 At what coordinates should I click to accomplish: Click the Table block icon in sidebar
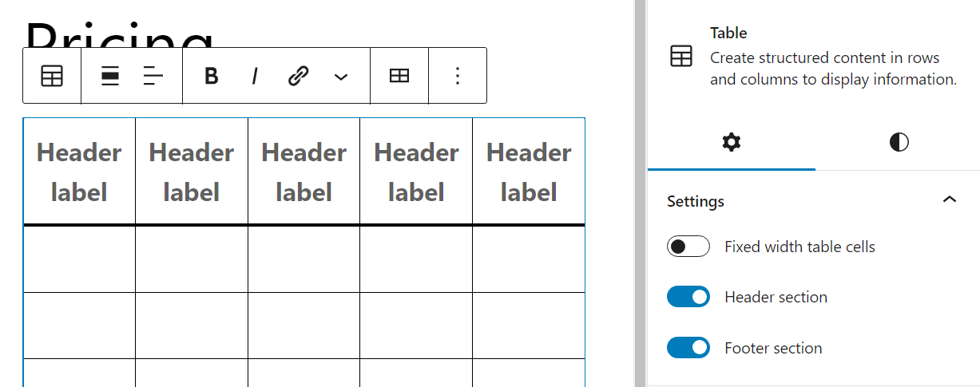681,57
